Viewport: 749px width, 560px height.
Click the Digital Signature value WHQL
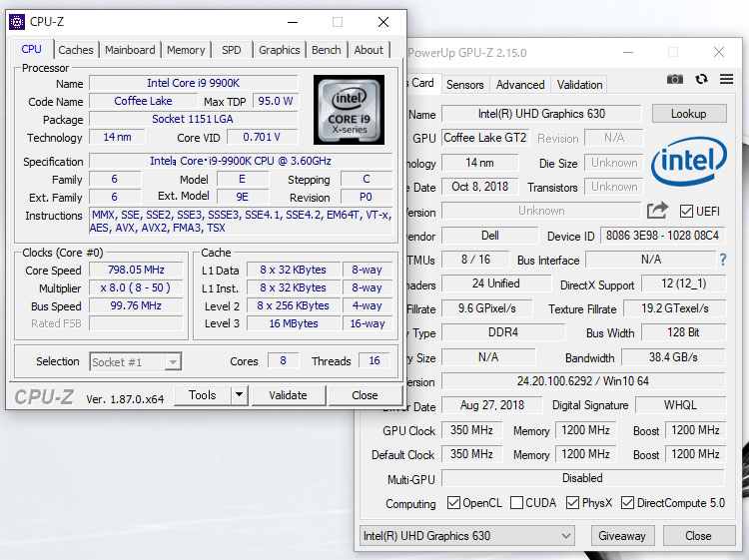pos(680,405)
